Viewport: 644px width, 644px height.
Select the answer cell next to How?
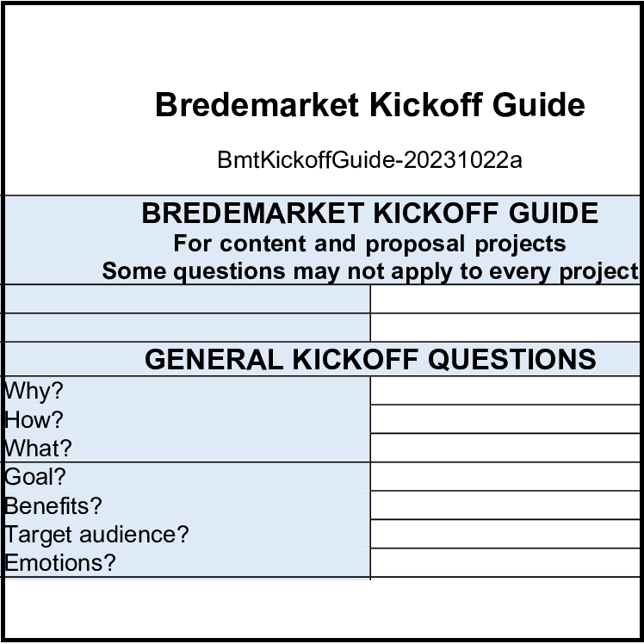[506, 419]
